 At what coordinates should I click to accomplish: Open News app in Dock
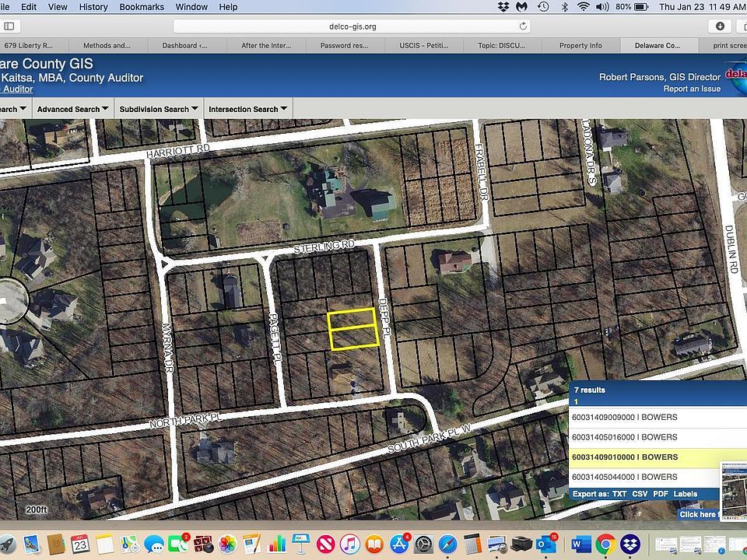coord(326,544)
